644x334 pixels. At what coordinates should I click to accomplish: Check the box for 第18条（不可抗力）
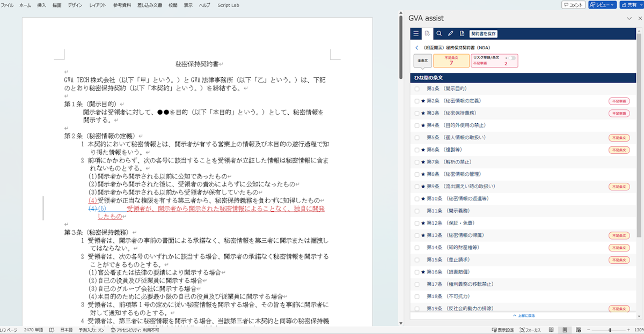coord(417,296)
